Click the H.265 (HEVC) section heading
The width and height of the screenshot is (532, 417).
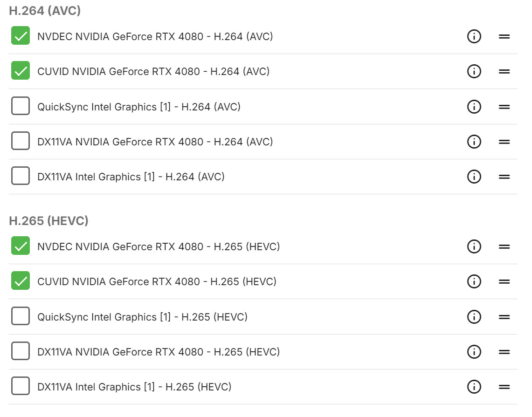point(48,221)
